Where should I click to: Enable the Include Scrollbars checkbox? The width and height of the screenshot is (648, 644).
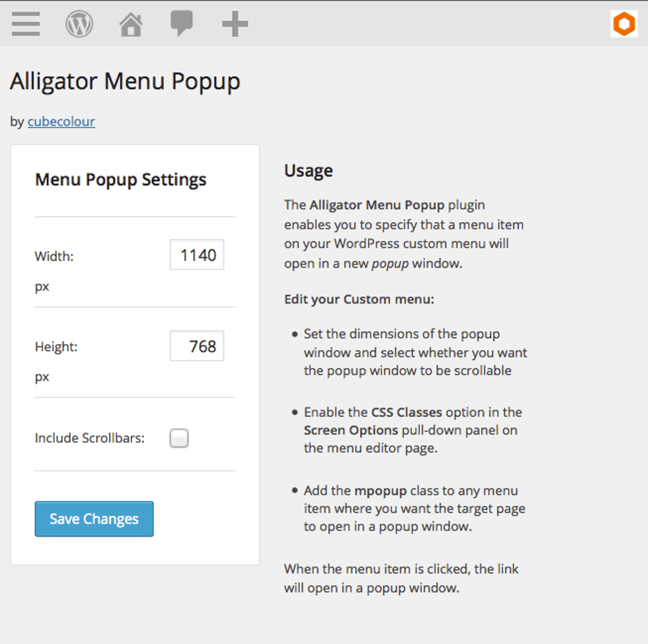pyautogui.click(x=179, y=438)
